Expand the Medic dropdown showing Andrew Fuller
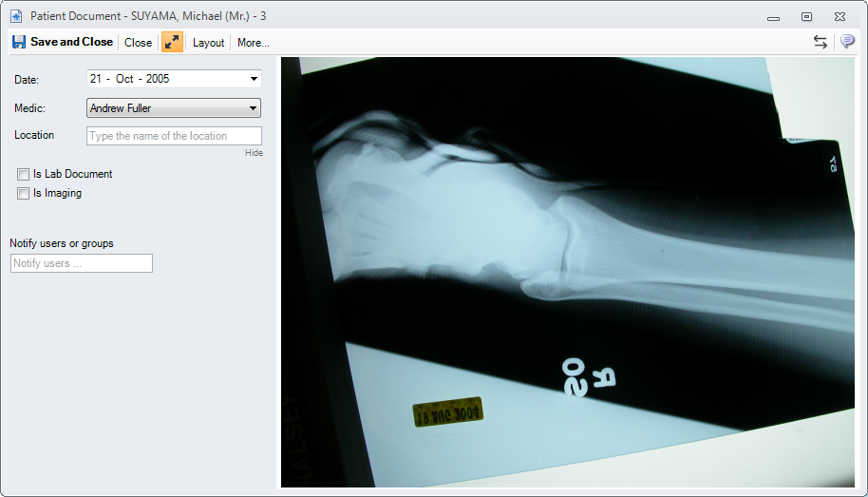 [x=254, y=108]
